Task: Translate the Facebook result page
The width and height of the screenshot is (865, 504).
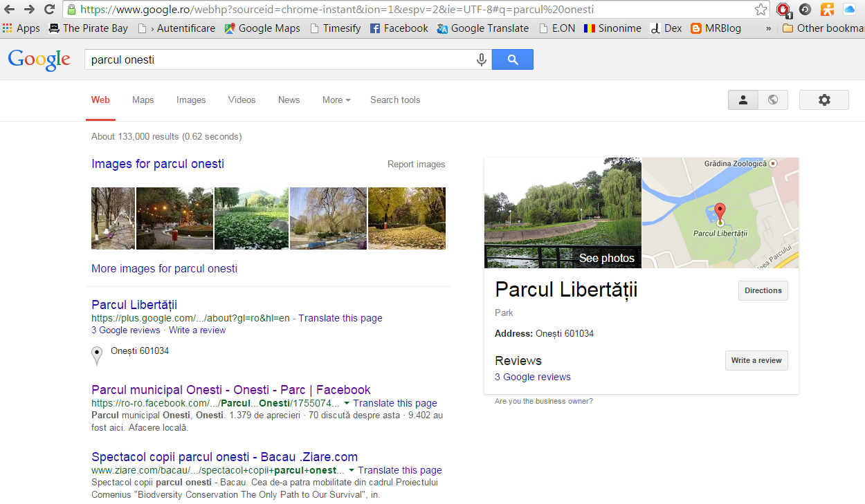Action: (395, 403)
